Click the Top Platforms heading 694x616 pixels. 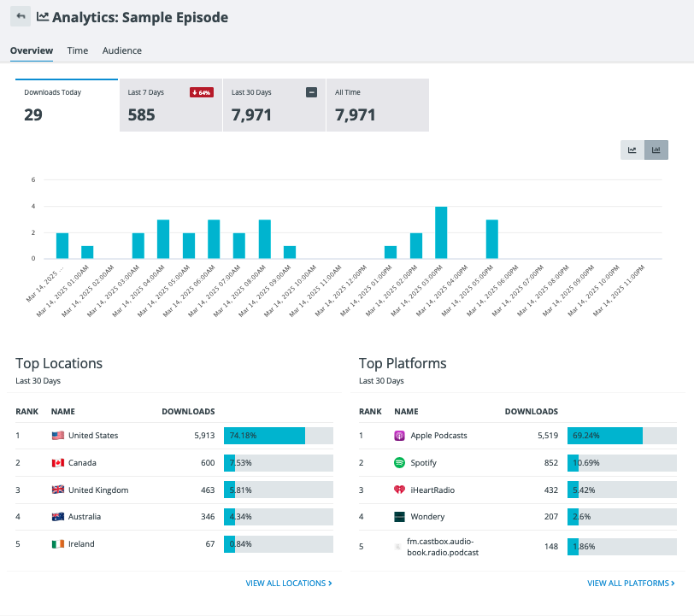403,363
